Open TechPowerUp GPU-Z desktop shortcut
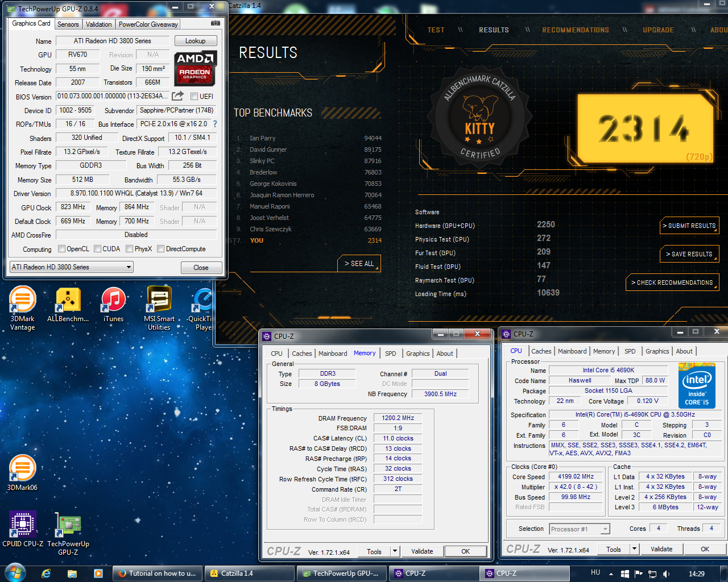Screen dimensions: 728x582 [x=68, y=533]
